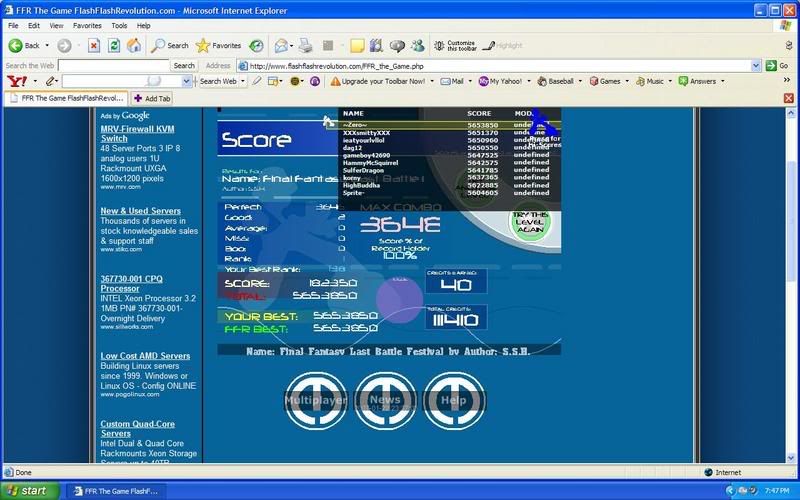Go to the Home page icon

point(135,45)
